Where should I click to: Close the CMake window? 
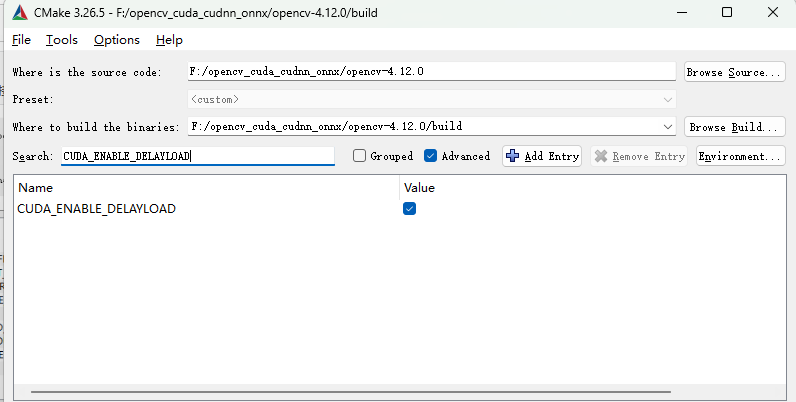(773, 14)
